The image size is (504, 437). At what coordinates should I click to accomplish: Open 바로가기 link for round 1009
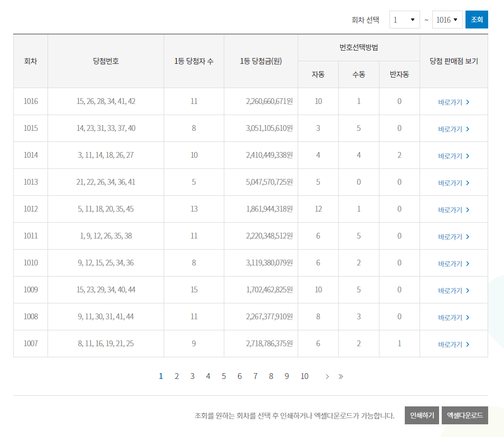pos(453,291)
